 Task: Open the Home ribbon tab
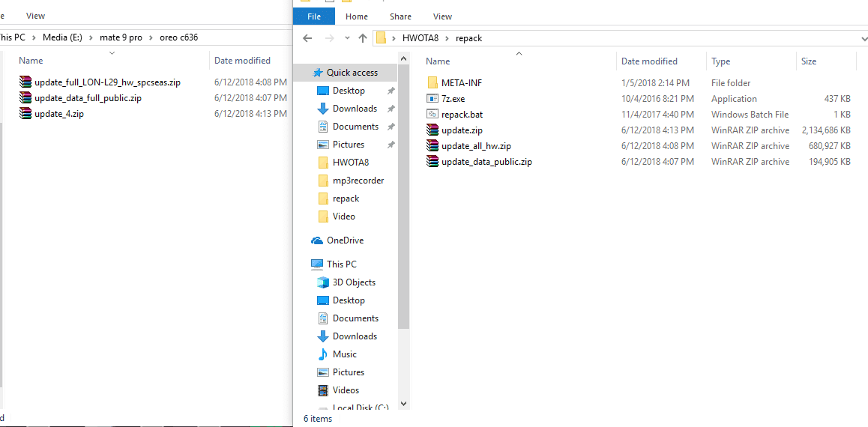click(x=357, y=16)
